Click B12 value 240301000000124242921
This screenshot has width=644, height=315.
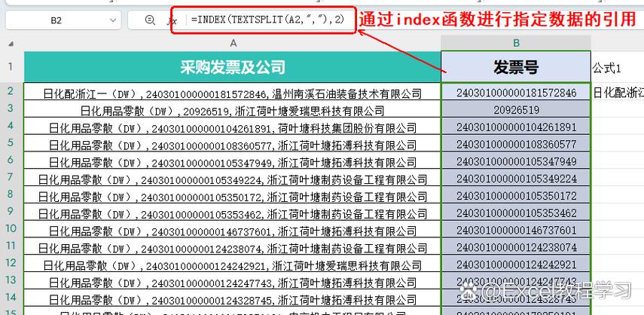click(516, 265)
